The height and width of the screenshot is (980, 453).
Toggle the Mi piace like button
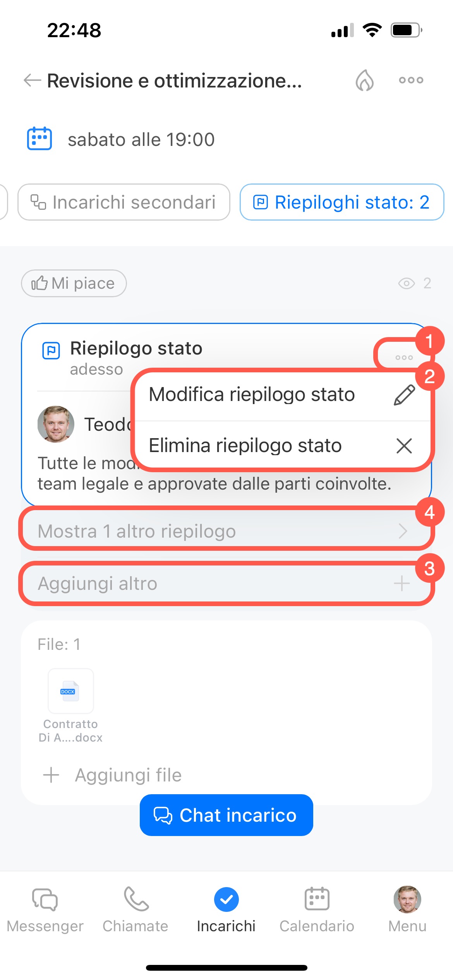click(x=74, y=283)
